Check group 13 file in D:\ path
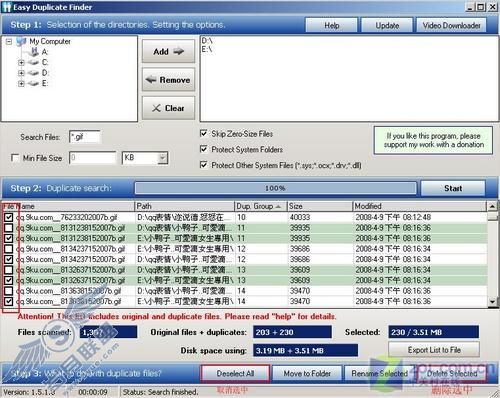 click(x=9, y=270)
